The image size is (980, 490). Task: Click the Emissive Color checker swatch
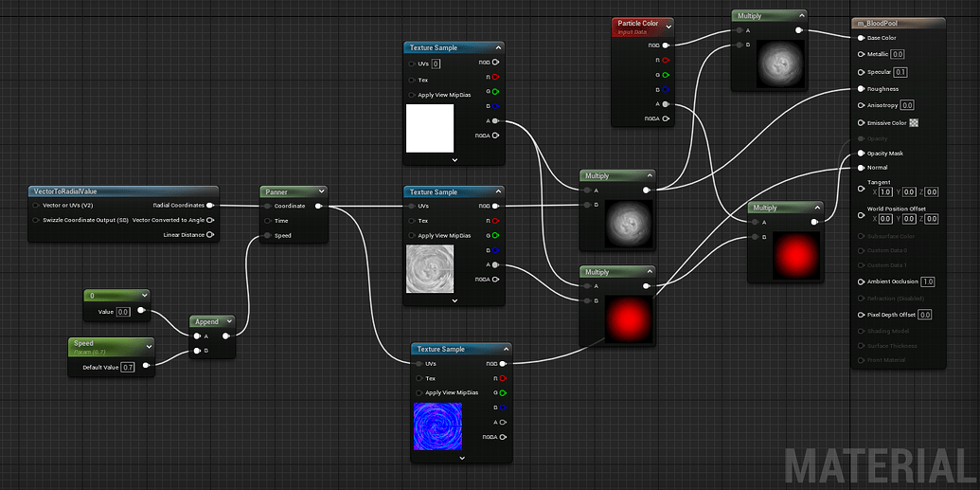tap(914, 123)
